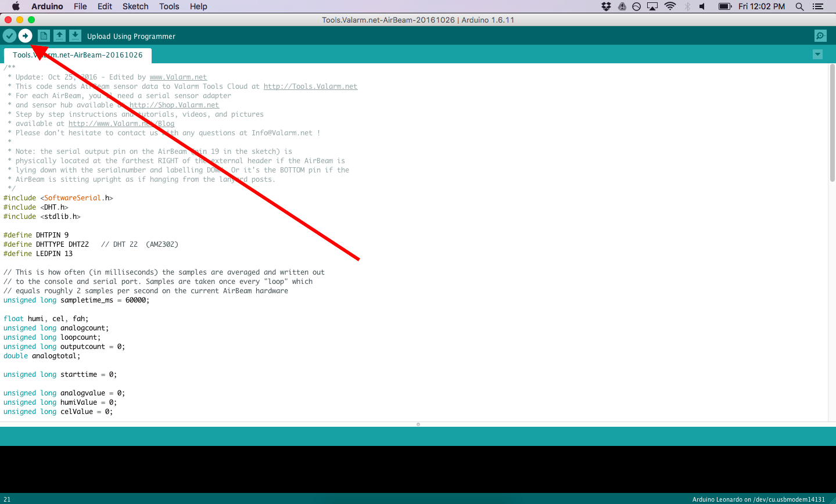
Task: Click the double analogtotal line
Action: point(42,356)
